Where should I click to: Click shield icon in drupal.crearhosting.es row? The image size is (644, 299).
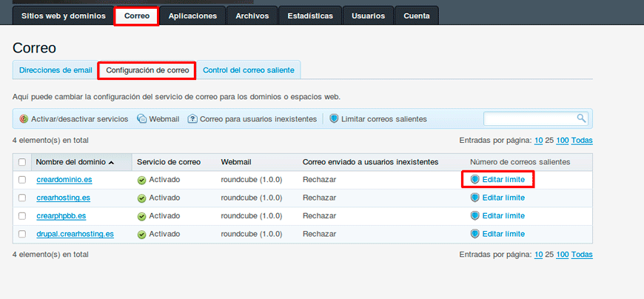click(475, 234)
